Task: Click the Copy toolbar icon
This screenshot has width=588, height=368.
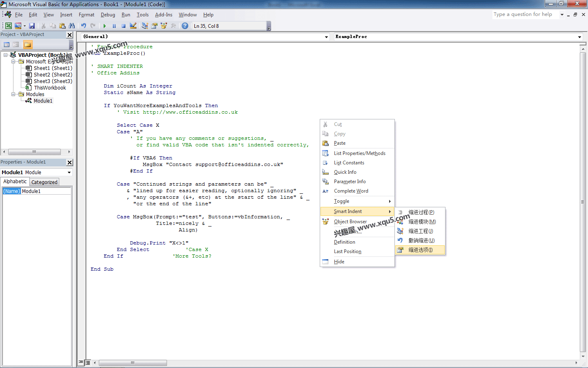Action: click(x=53, y=26)
